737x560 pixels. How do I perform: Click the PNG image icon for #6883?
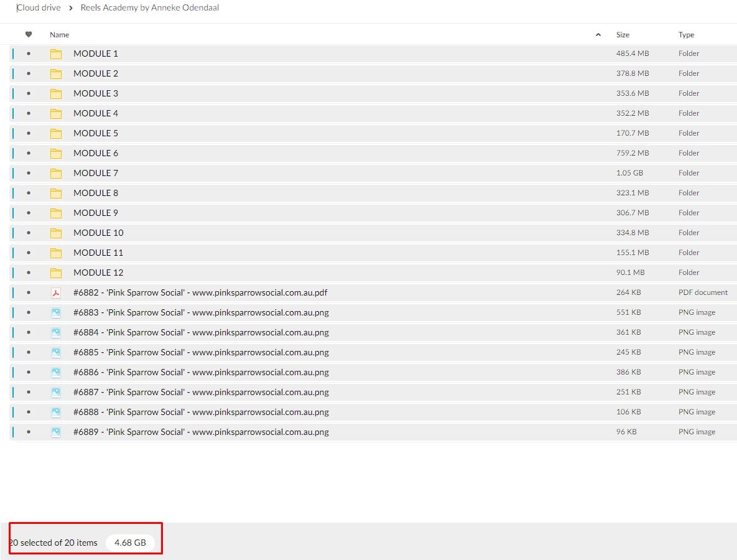point(56,312)
